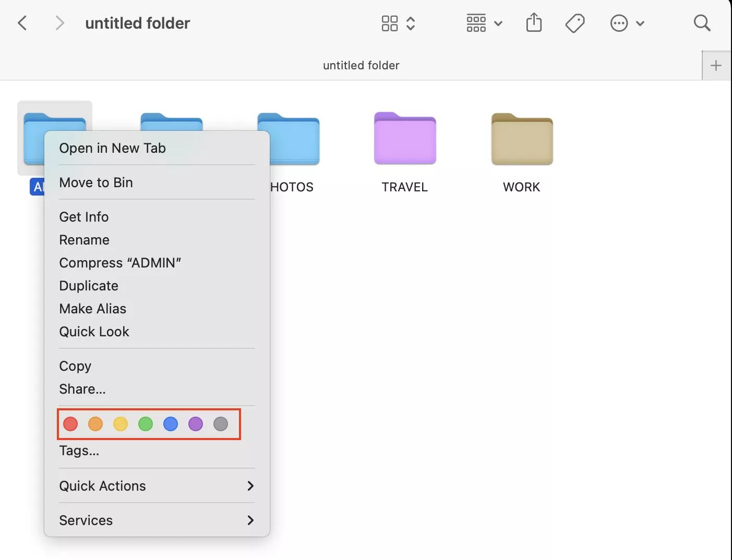This screenshot has width=732, height=560.
Task: Open the Share toolbar icon
Action: [x=534, y=23]
